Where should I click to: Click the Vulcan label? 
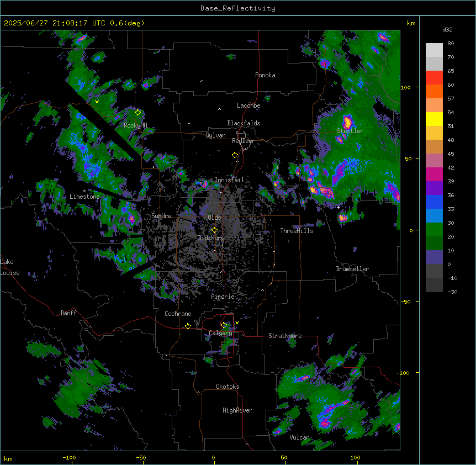(299, 437)
